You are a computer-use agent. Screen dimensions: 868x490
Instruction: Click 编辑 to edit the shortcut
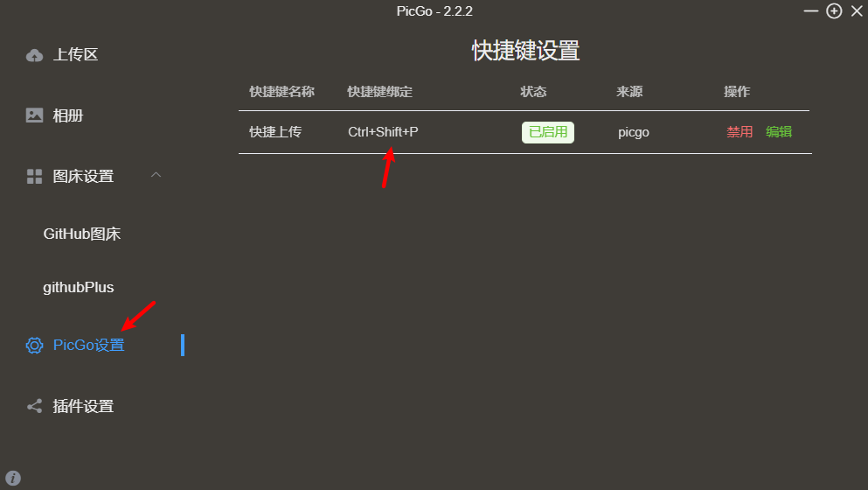point(779,132)
